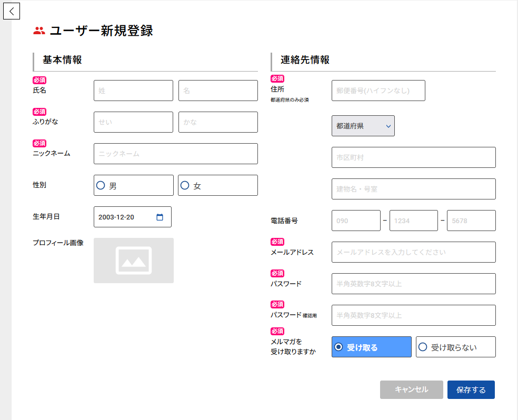Image resolution: width=518 pixels, height=420 pixels.
Task: Focus the 市区町村 input field
Action: [413, 157]
